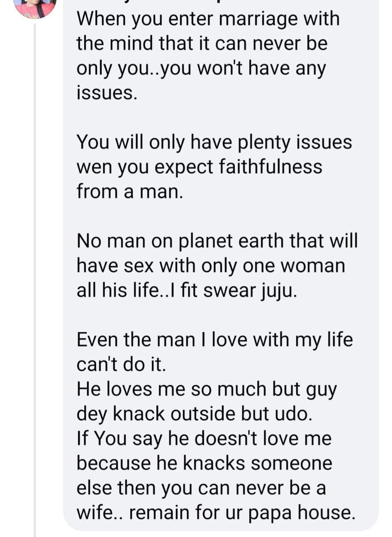This screenshot has height=537, width=392.
Task: Tap the line "If You say he doesn't love me"
Action: click(x=204, y=439)
